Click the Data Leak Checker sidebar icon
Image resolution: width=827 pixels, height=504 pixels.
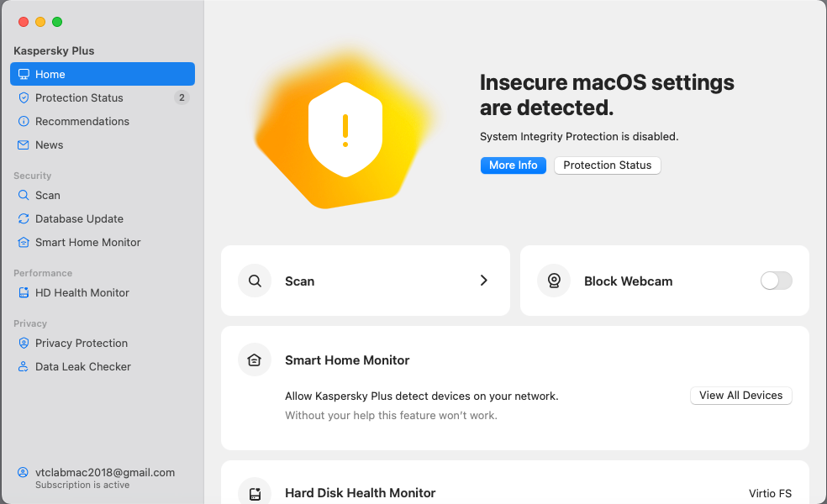coord(24,366)
